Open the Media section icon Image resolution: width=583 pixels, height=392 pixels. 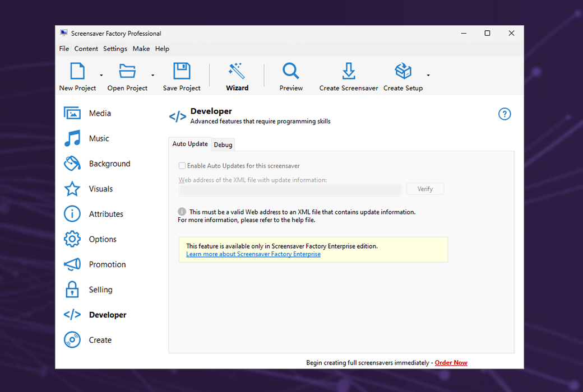click(x=72, y=113)
